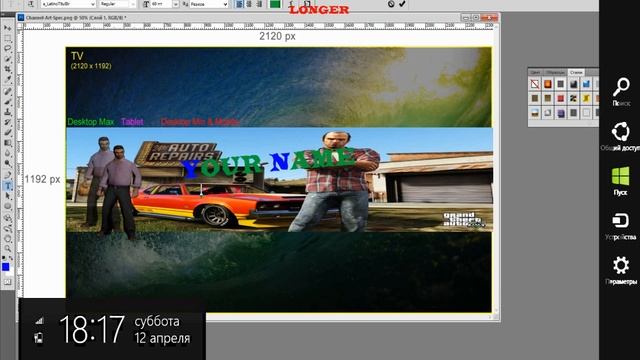Apply the no-style (red slash) preset
The image size is (640, 360).
click(x=535, y=84)
